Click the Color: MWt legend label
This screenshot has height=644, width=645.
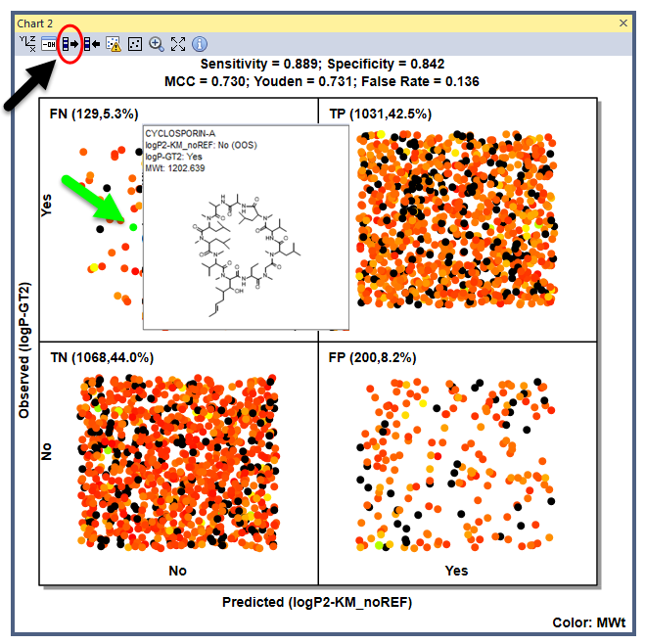click(588, 622)
